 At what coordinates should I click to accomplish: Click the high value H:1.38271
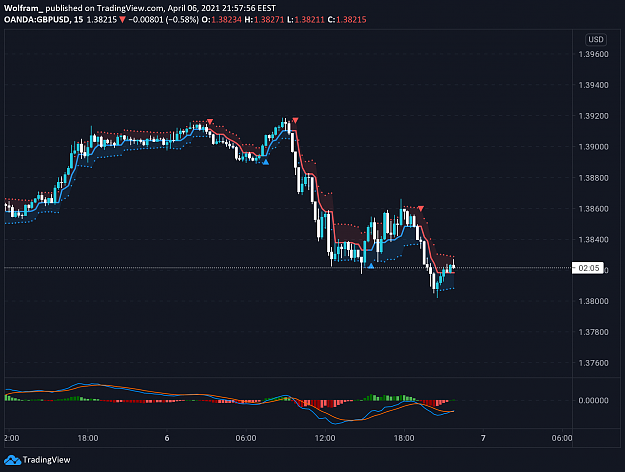click(x=264, y=20)
